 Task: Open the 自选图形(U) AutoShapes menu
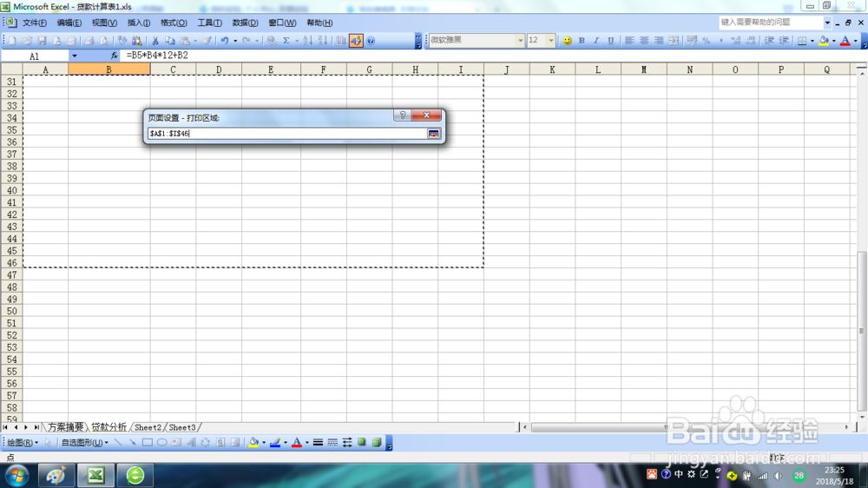(84, 443)
